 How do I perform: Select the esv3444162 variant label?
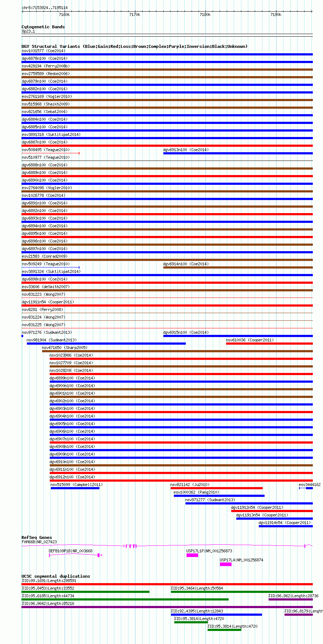310,485
